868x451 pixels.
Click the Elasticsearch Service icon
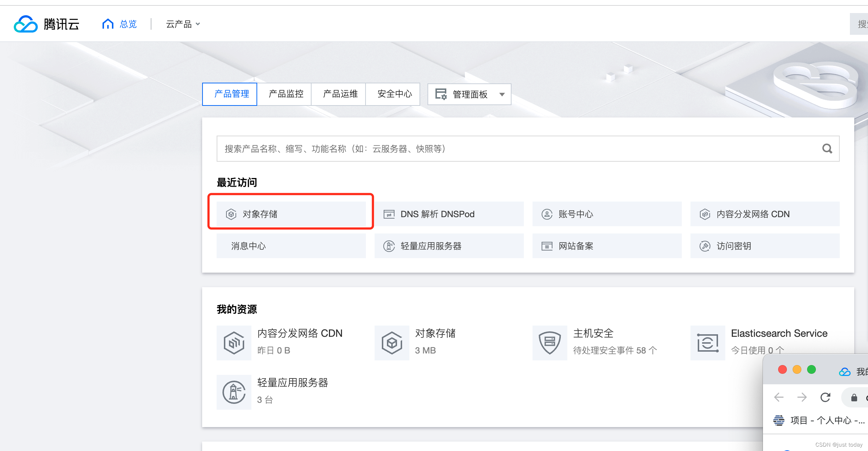coord(708,343)
